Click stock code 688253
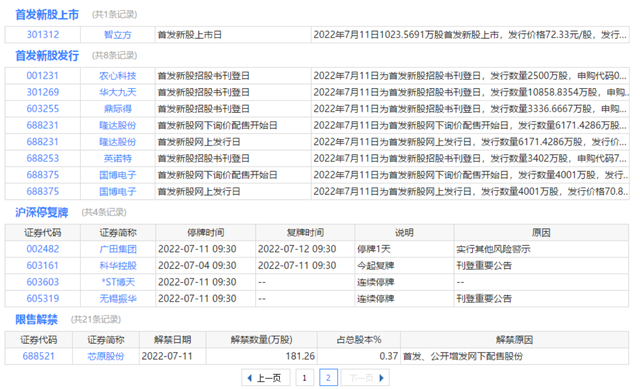The width and height of the screenshot is (640, 389). [43, 158]
